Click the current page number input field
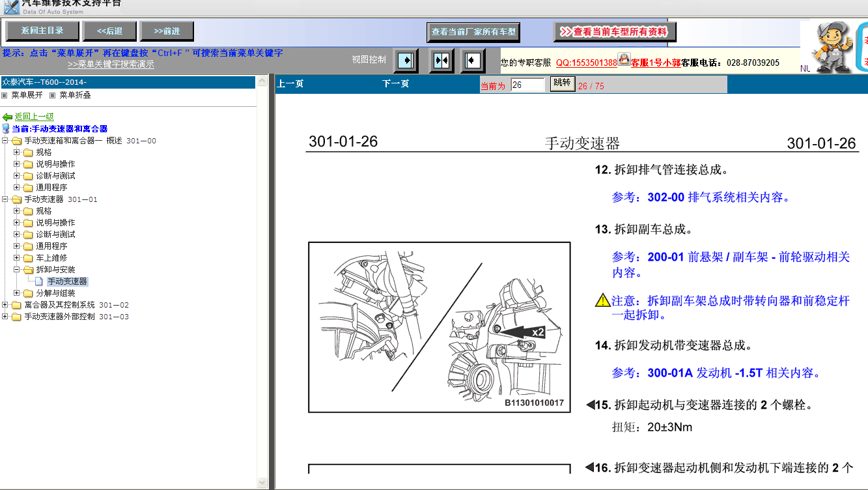This screenshot has width=868, height=490. click(527, 85)
